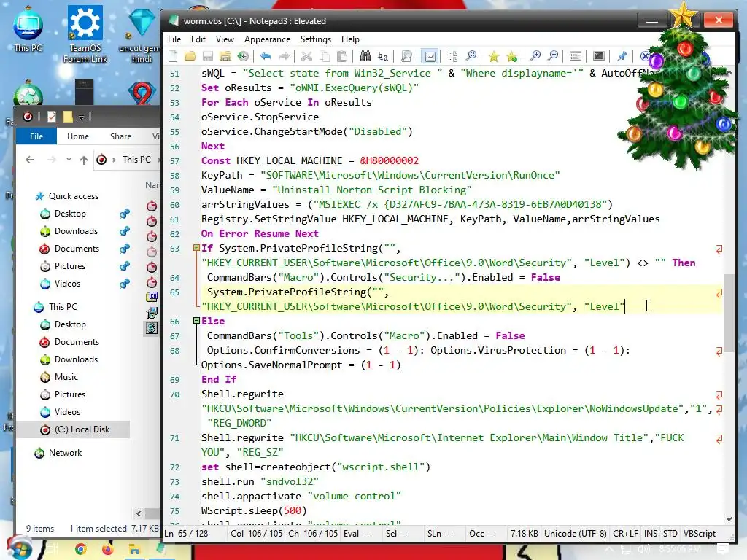
Task: Click This PC desktop icon
Action: 28,29
